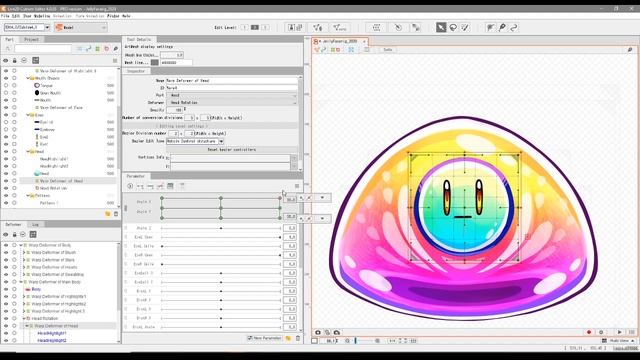Open the Model mode dropdown
The height and width of the screenshot is (360, 640).
pos(81,27)
